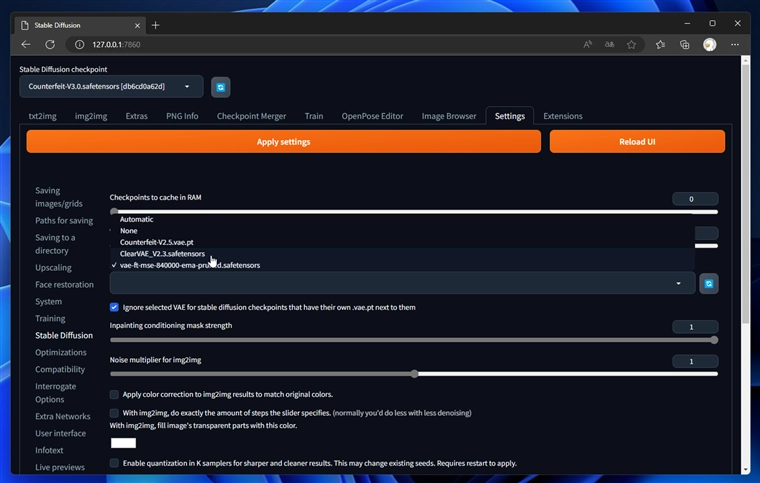This screenshot has height=483, width=760.
Task: Open the Stable Diffusion checkpoint dropdown
Action: point(111,87)
